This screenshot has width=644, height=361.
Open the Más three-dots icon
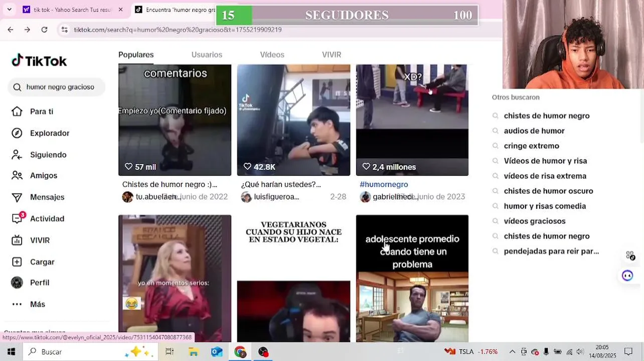tap(17, 304)
